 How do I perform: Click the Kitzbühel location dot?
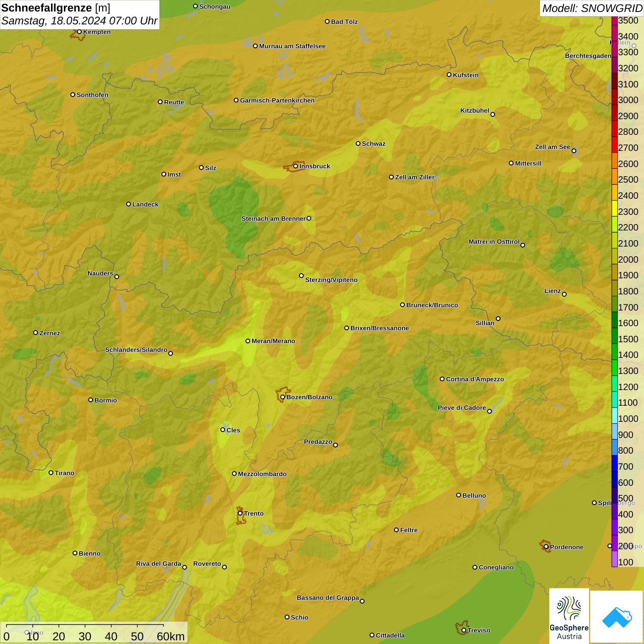click(493, 115)
